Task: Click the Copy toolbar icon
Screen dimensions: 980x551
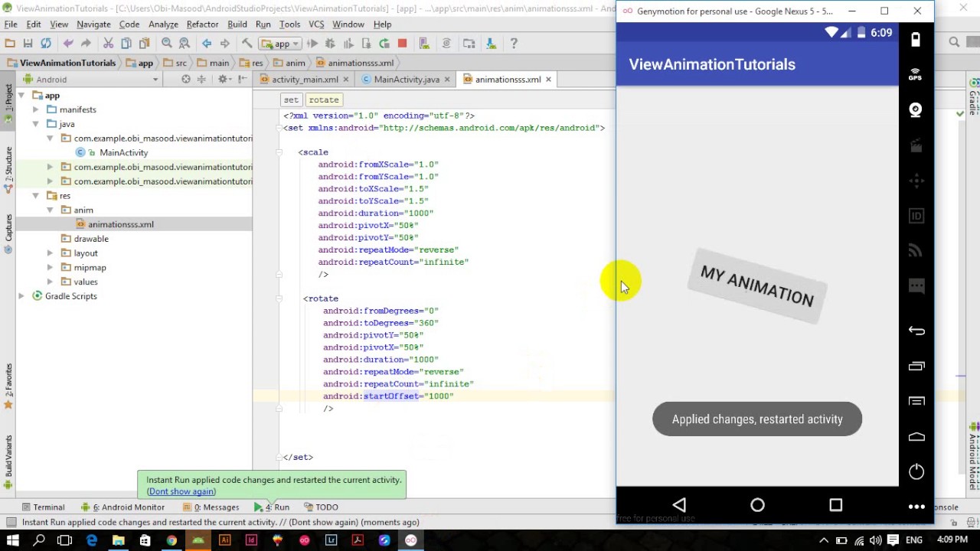Action: point(126,44)
